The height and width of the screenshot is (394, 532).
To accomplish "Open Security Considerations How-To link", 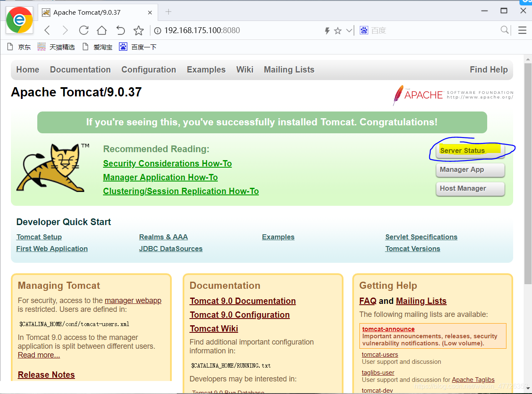I will [x=168, y=163].
